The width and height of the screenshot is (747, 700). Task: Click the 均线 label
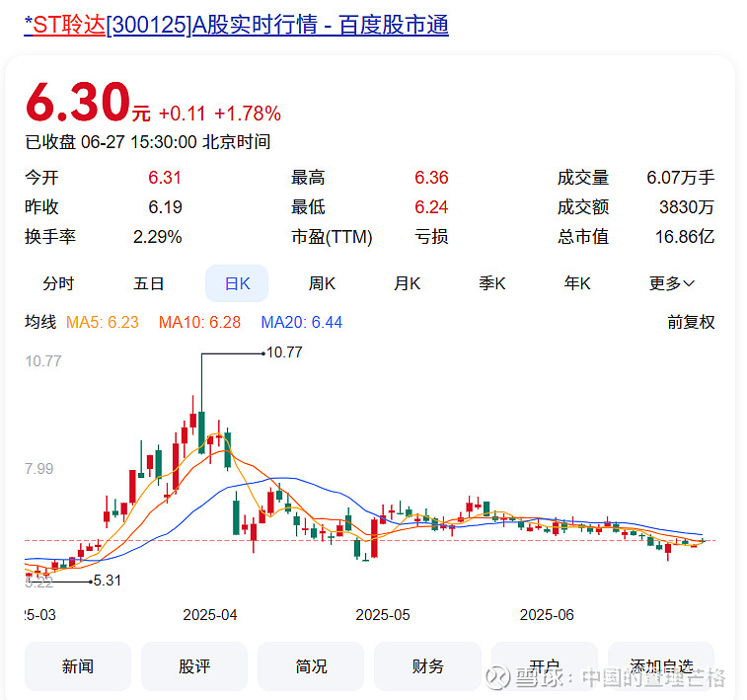(40, 322)
